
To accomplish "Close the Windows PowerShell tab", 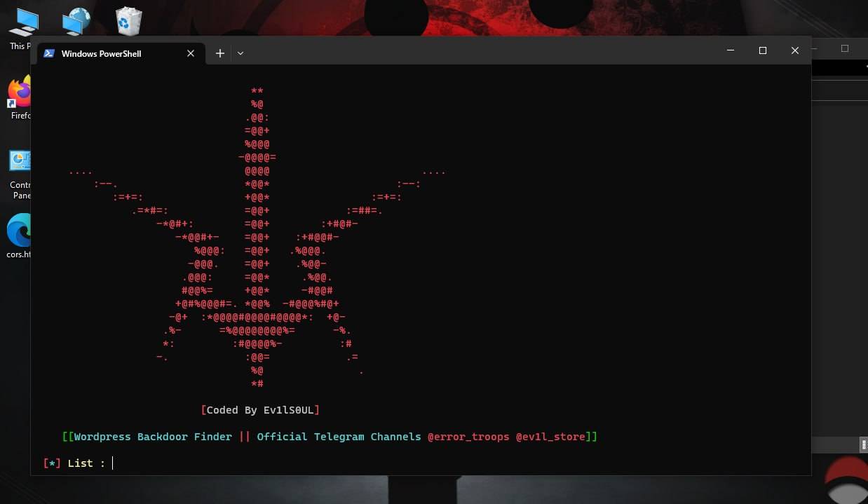I will click(x=191, y=53).
